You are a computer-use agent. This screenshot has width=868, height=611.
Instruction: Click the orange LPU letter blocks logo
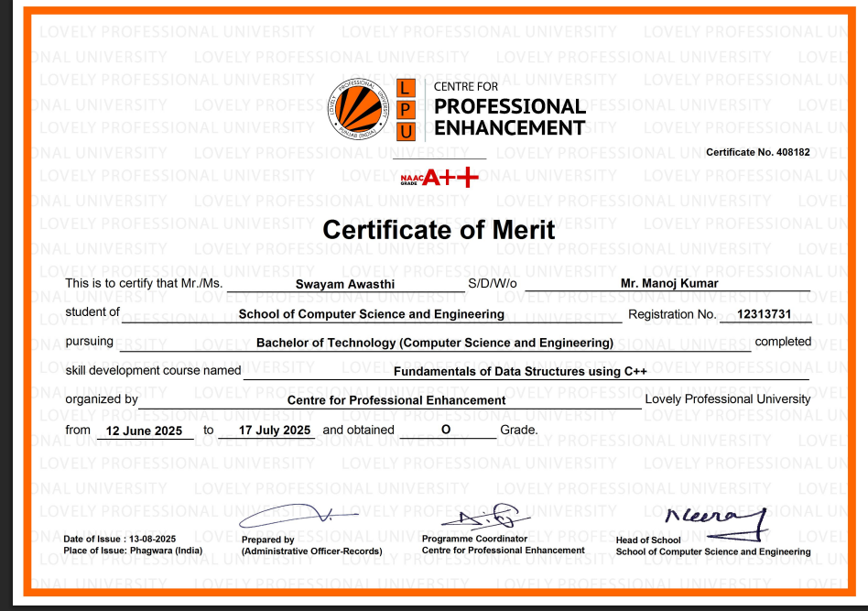[x=406, y=109]
